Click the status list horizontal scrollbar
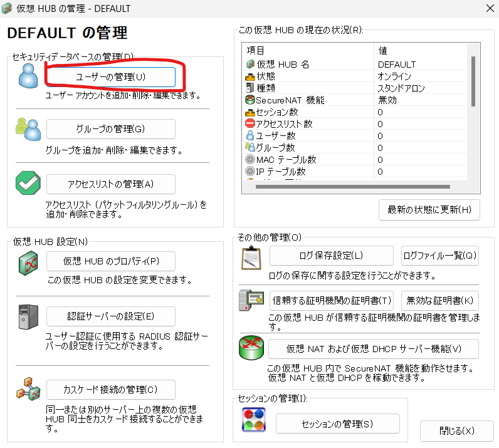This screenshot has width=499, height=448. coord(352,187)
